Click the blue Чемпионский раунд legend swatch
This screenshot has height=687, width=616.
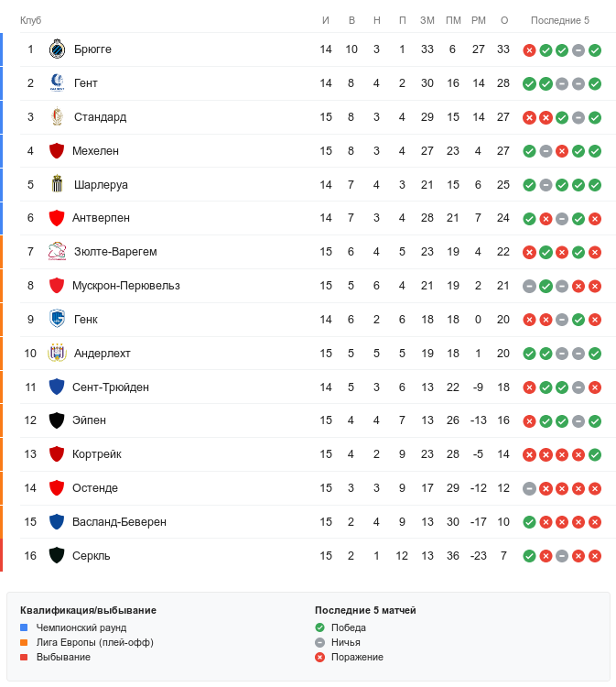[25, 627]
